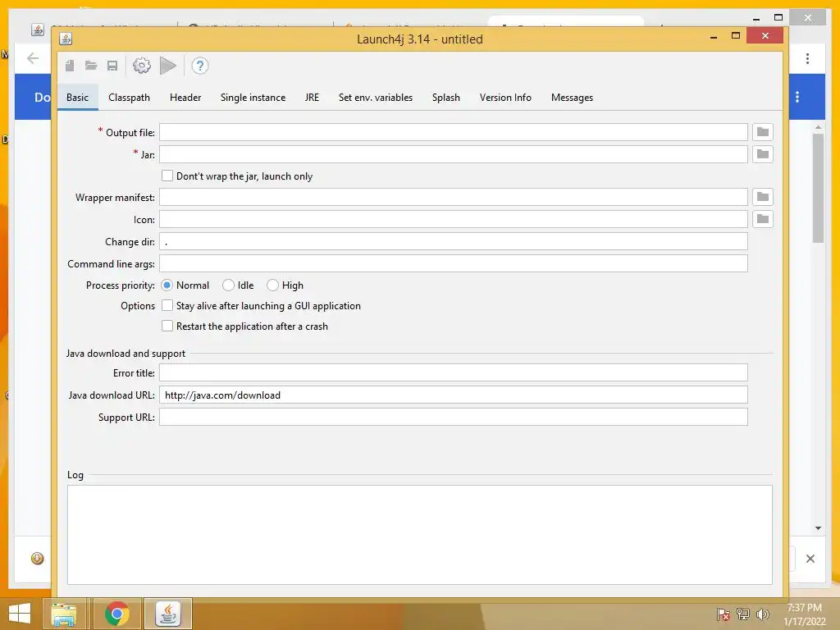
Task: Click the Jar path text field
Action: coord(453,154)
